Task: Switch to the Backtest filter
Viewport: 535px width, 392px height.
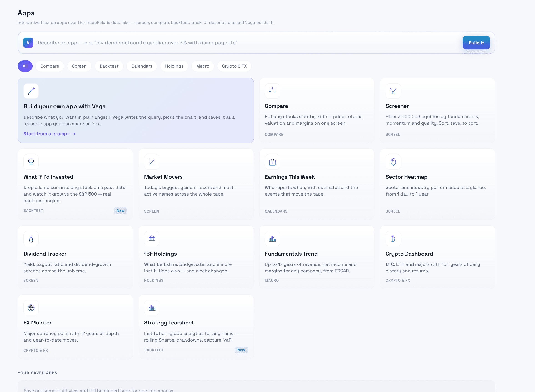Action: [109, 66]
